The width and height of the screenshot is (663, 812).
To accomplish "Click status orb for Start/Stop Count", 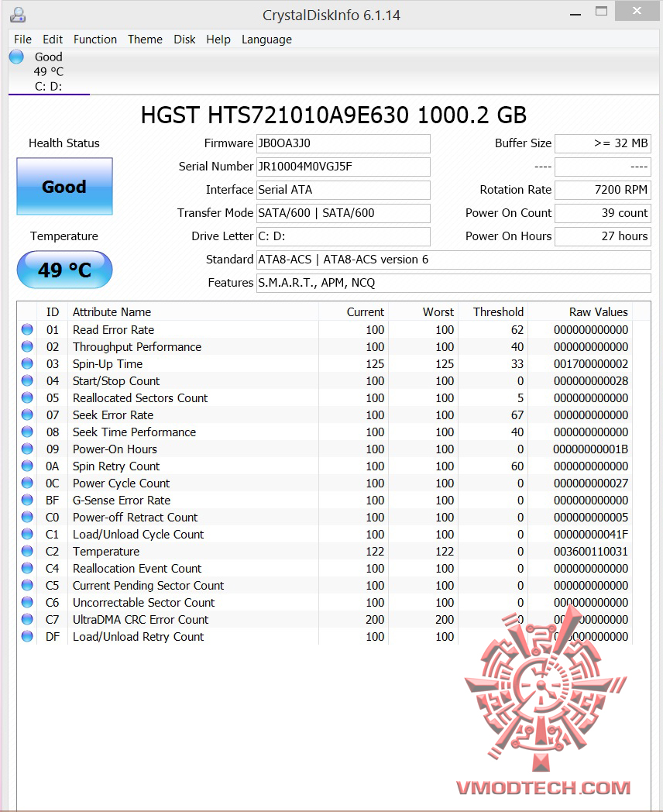I will click(27, 380).
